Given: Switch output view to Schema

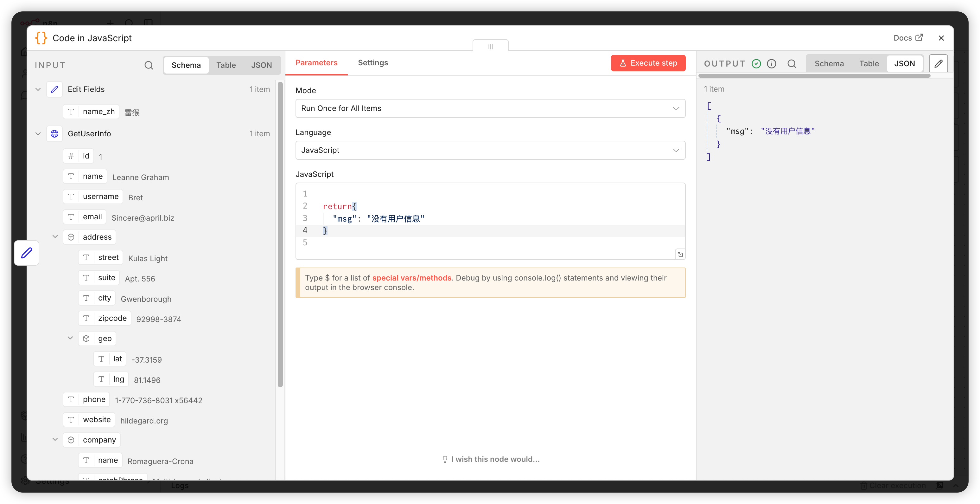Looking at the screenshot, I should [x=829, y=64].
